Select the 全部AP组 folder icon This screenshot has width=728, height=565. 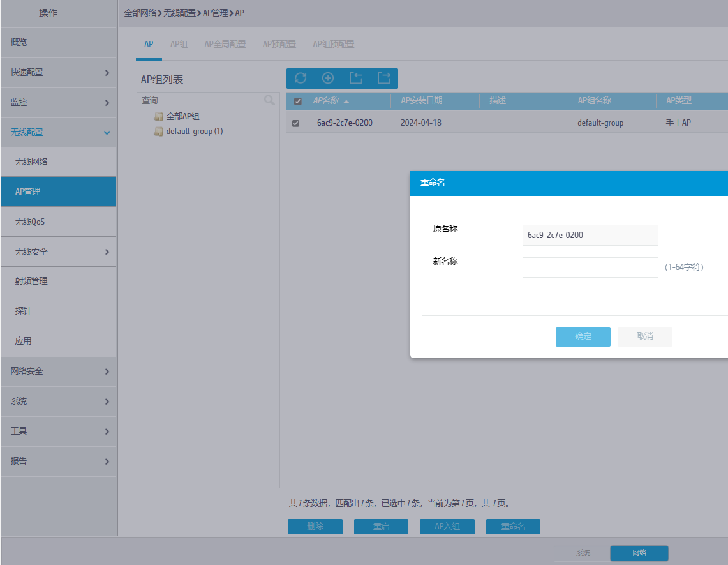point(159,117)
